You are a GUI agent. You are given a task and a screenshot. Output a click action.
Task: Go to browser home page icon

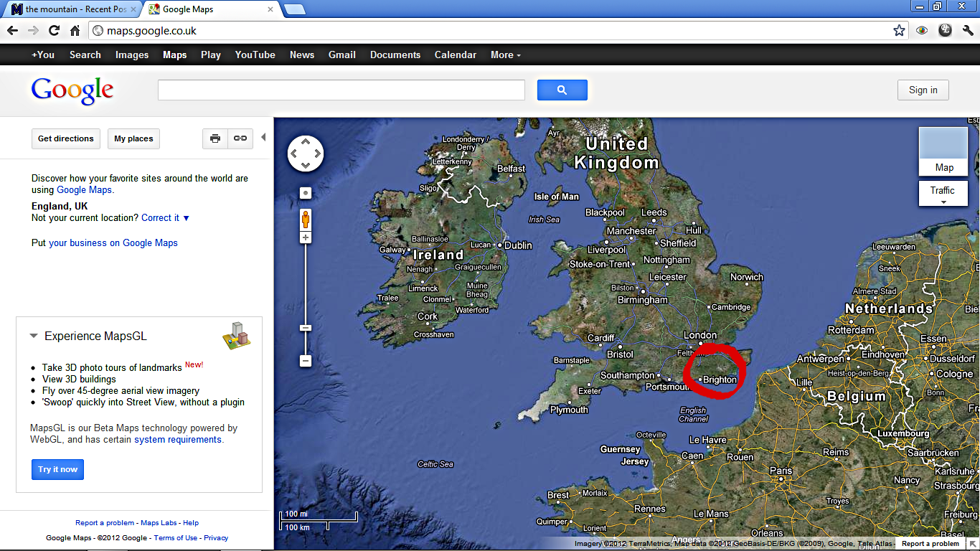(75, 31)
